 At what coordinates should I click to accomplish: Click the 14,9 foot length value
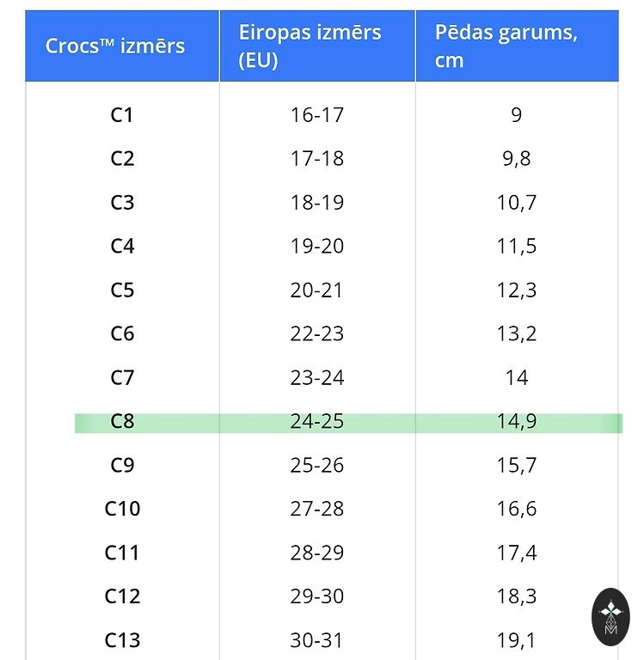coord(516,422)
